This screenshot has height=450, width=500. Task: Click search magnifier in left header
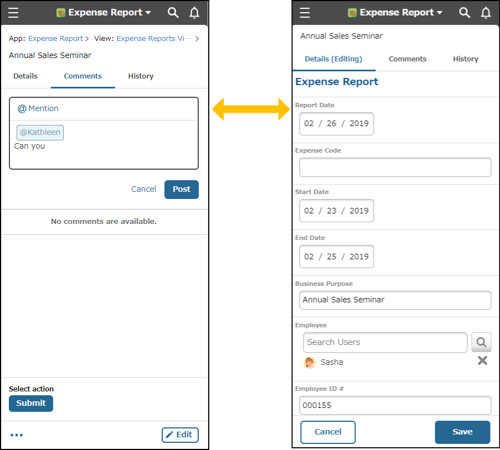tap(173, 13)
